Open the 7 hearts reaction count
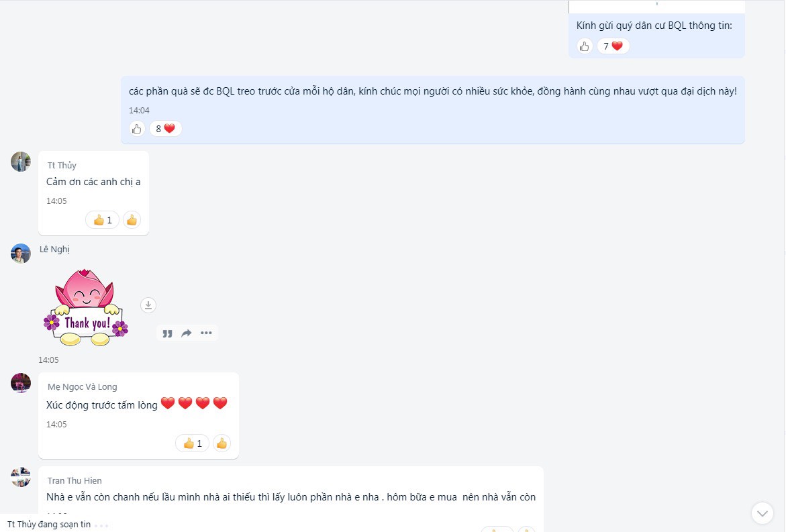Viewport: 786px width, 532px height. point(613,46)
